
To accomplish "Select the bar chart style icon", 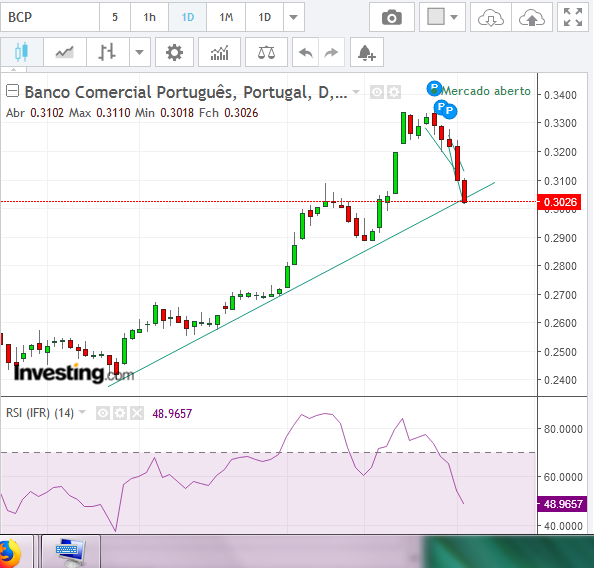I will click(x=107, y=52).
